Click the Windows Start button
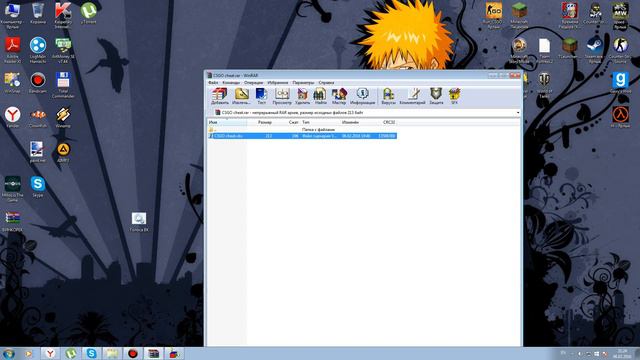640x360 pixels. pos(9,353)
